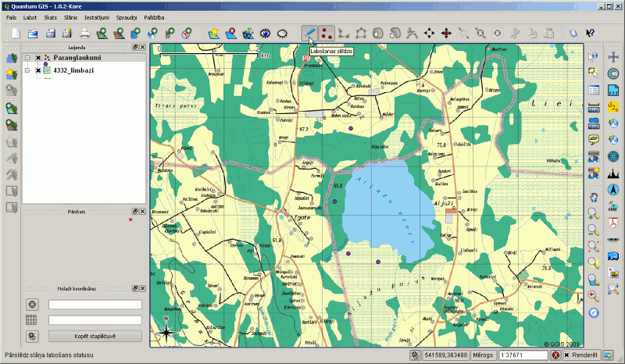
Task: Click the cut features scissors icon
Action: pos(515,33)
